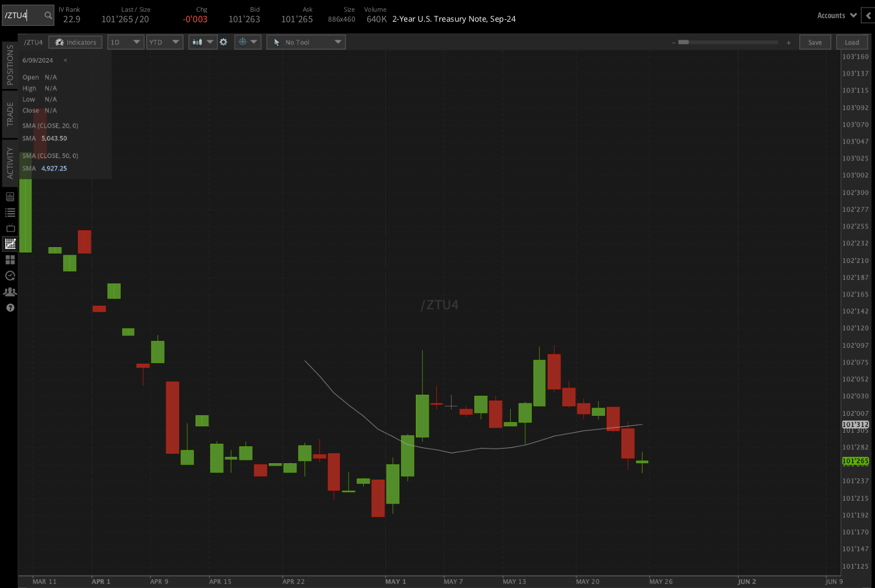The image size is (875, 588).
Task: Expand the 1D aggregation dropdown
Action: pos(125,42)
